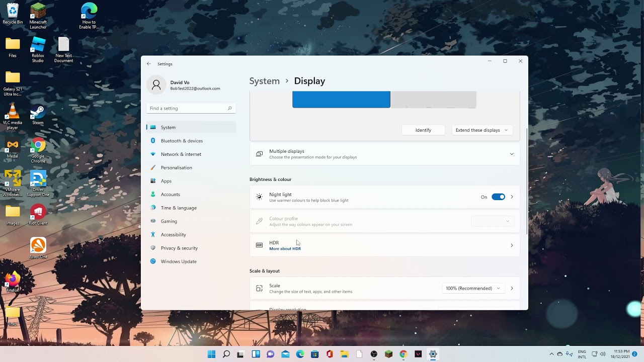Click the Multiple displays monitor icon
This screenshot has height=362, width=644.
[x=259, y=154]
